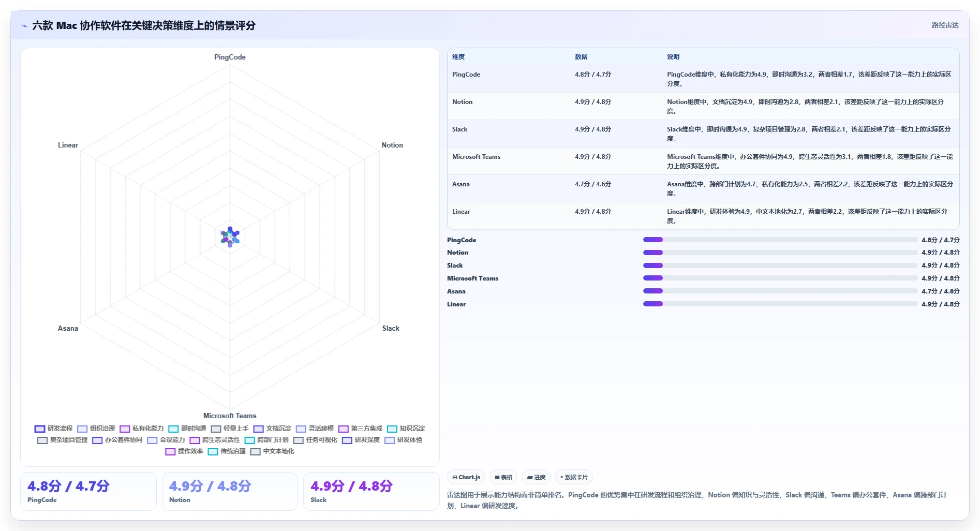980x531 pixels.
Task: Click the Linear row description text in table
Action: pyautogui.click(x=807, y=216)
